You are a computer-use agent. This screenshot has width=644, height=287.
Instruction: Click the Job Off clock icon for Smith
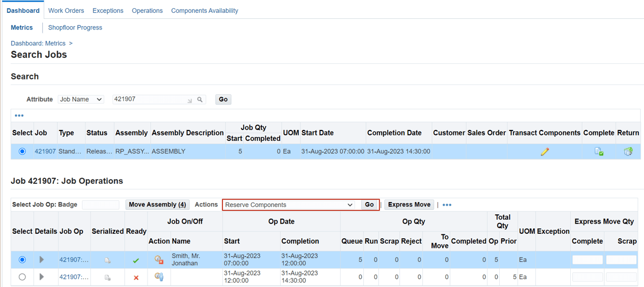pyautogui.click(x=159, y=260)
